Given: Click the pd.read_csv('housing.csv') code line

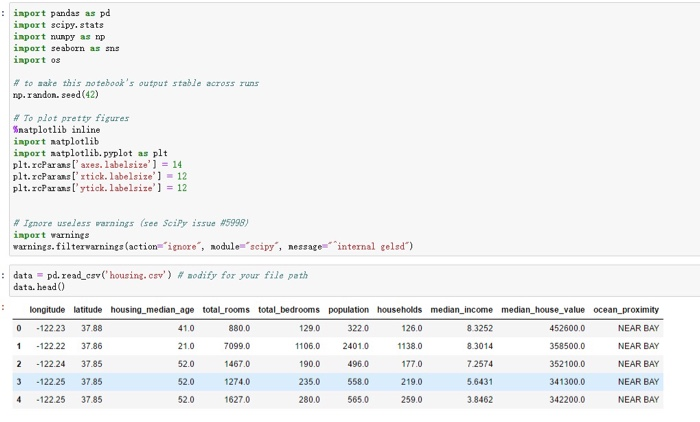Looking at the screenshot, I should click(x=160, y=276).
